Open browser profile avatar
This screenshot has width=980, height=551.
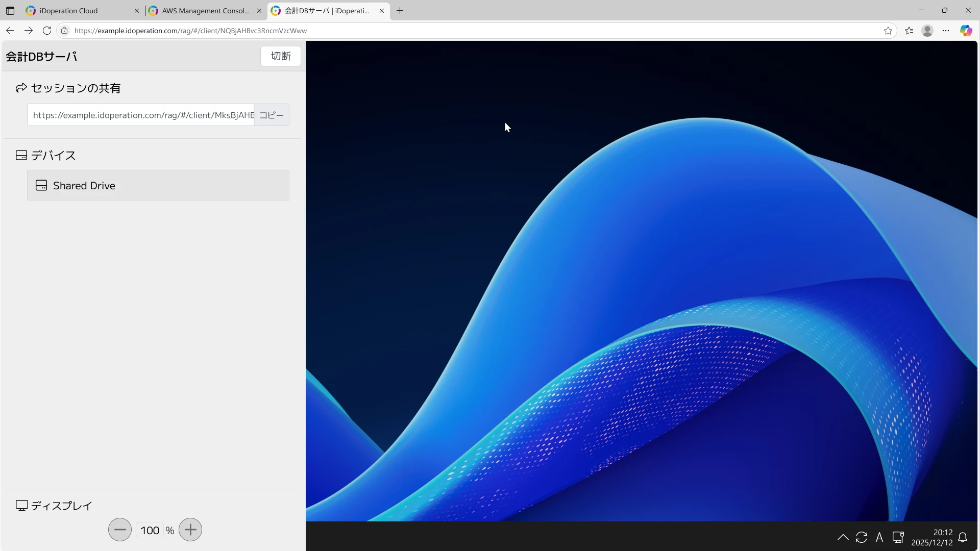pos(927,31)
